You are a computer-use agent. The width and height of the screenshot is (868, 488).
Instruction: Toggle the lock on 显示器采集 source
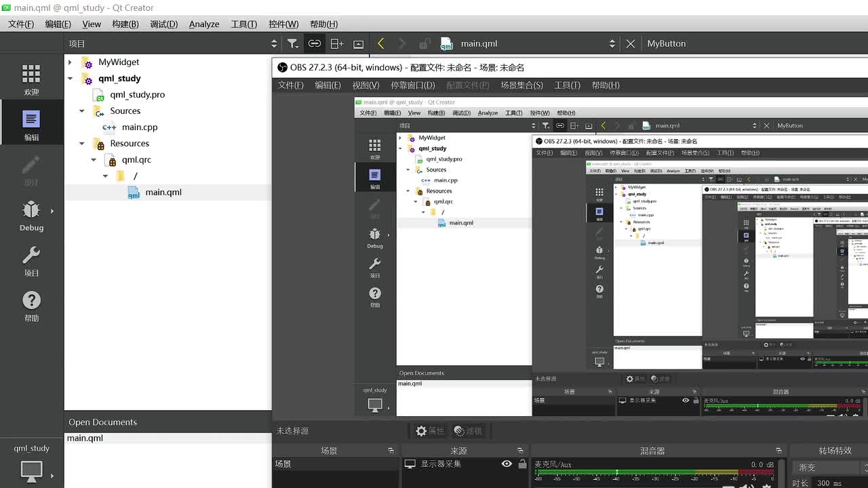(521, 464)
